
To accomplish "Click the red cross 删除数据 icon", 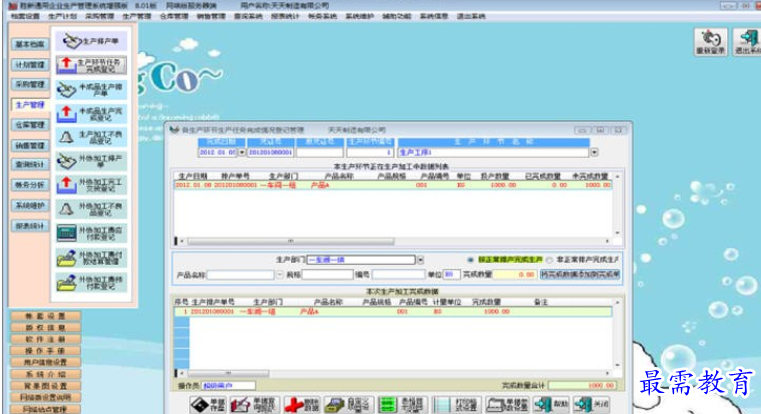I will pos(302,404).
